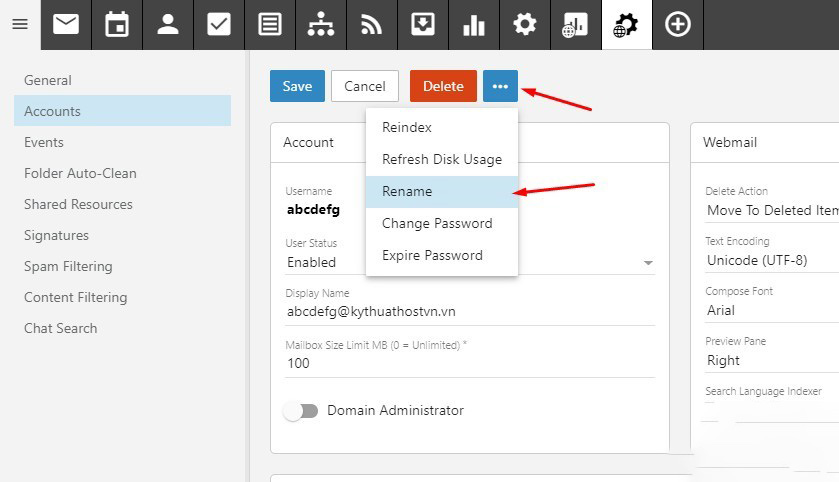Open the RSS feeds icon
Image resolution: width=839 pixels, height=482 pixels.
[372, 24]
